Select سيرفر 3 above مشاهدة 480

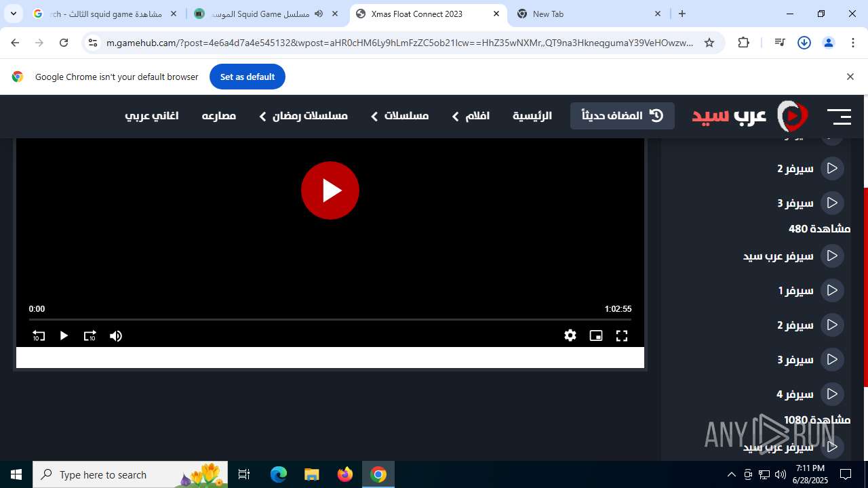pyautogui.click(x=810, y=203)
